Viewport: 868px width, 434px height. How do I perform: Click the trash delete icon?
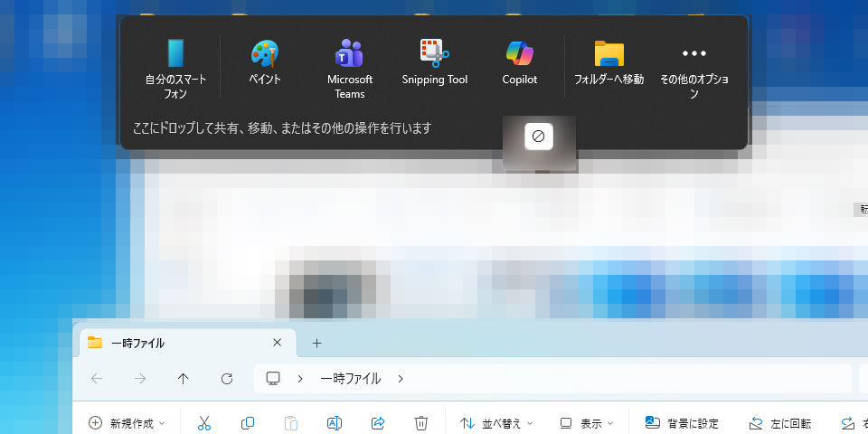pyautogui.click(x=421, y=422)
